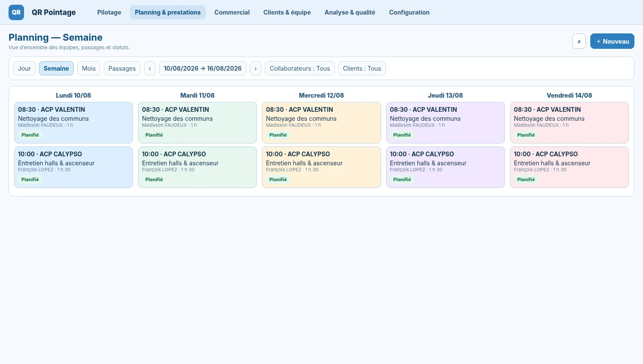
Task: Open the Commercial menu
Action: [232, 12]
